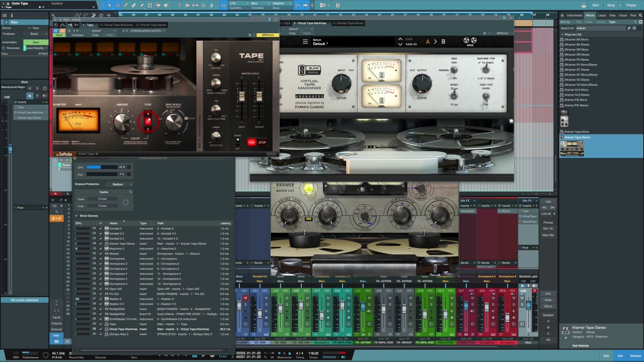The height and width of the screenshot is (362, 644).
Task: Click the STOP button on Tape plugin
Action: click(x=262, y=142)
